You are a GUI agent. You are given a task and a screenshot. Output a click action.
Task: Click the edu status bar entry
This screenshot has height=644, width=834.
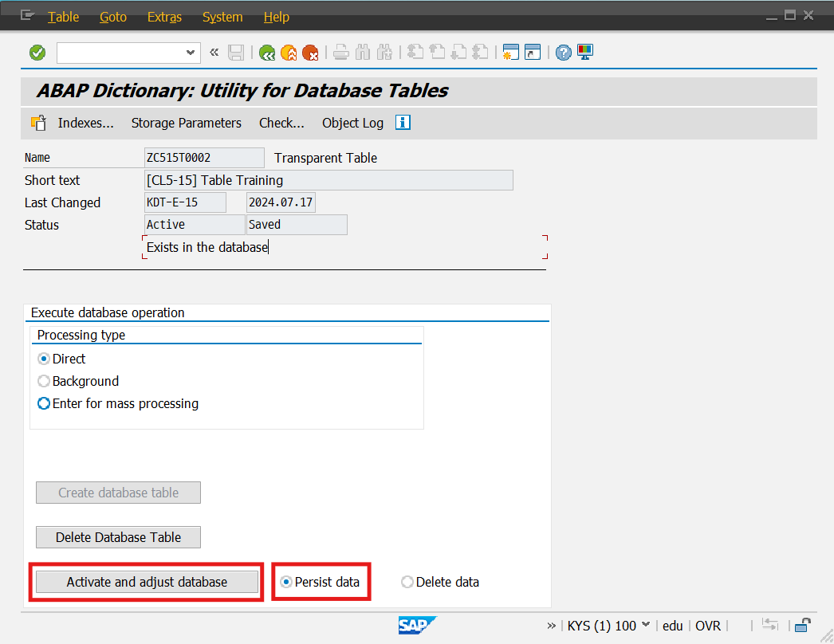pos(672,626)
